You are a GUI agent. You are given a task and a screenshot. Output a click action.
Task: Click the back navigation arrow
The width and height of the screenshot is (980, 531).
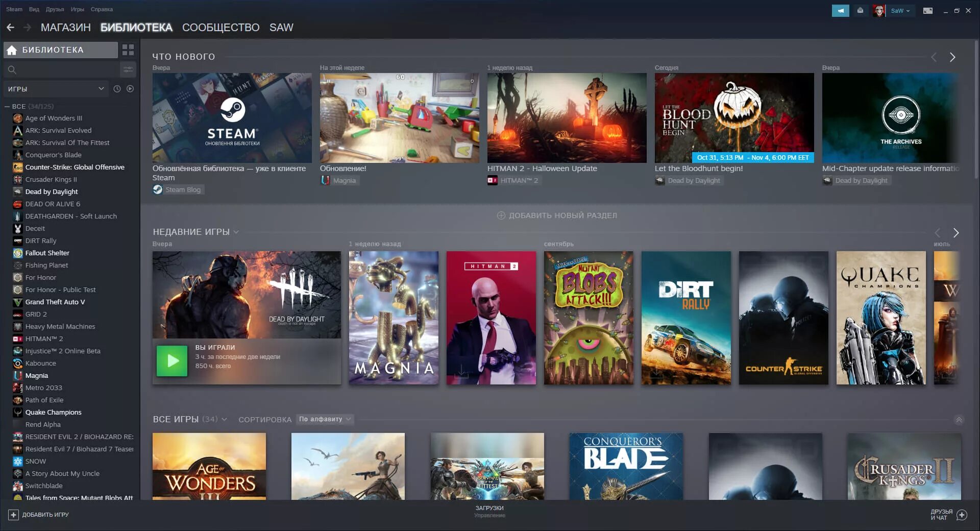click(10, 28)
